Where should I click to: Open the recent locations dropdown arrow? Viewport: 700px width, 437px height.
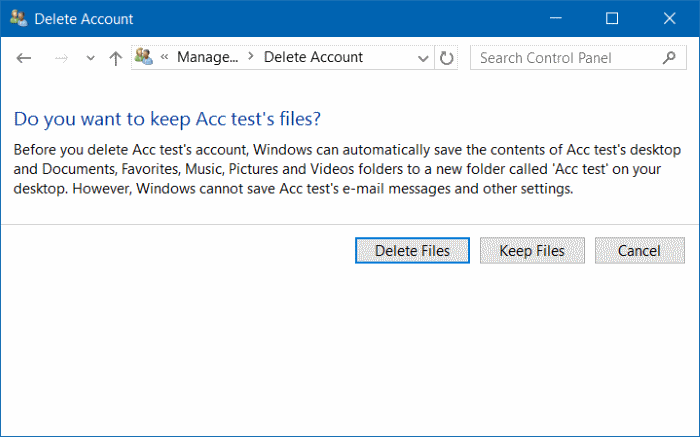click(x=91, y=58)
